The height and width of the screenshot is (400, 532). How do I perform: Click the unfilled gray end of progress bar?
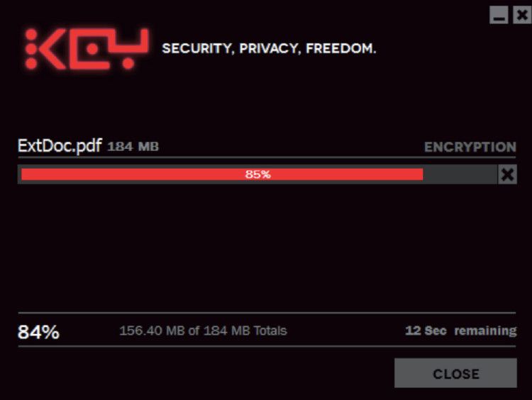(460, 174)
